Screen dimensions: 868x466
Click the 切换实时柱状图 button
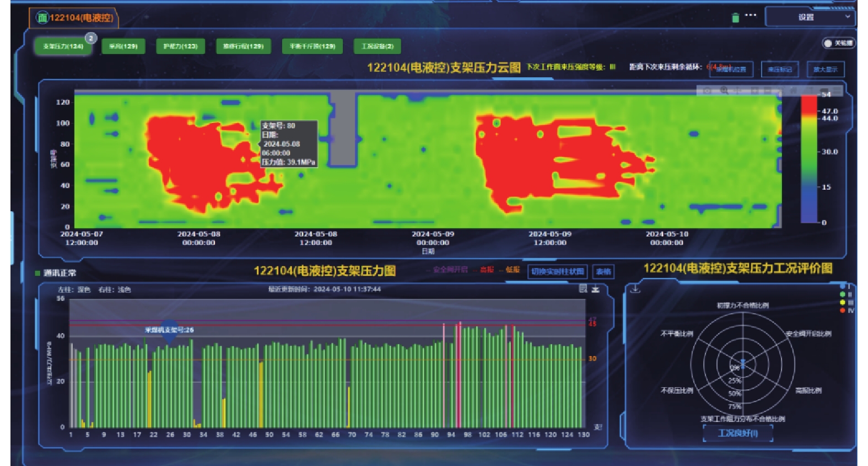pyautogui.click(x=557, y=271)
